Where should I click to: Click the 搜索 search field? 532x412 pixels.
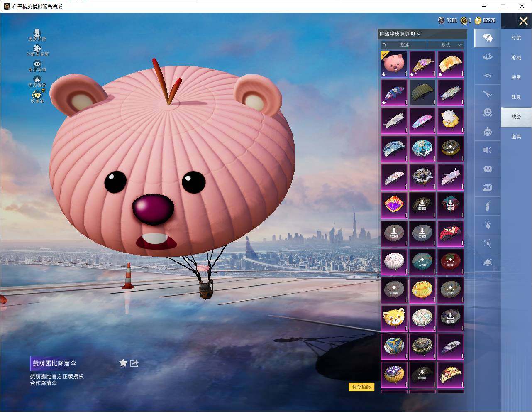coord(404,45)
